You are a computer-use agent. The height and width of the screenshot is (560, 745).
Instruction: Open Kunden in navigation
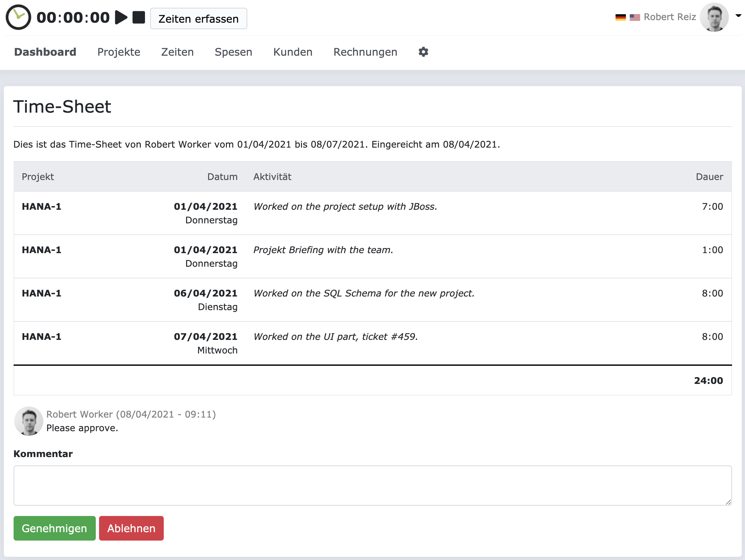(293, 52)
